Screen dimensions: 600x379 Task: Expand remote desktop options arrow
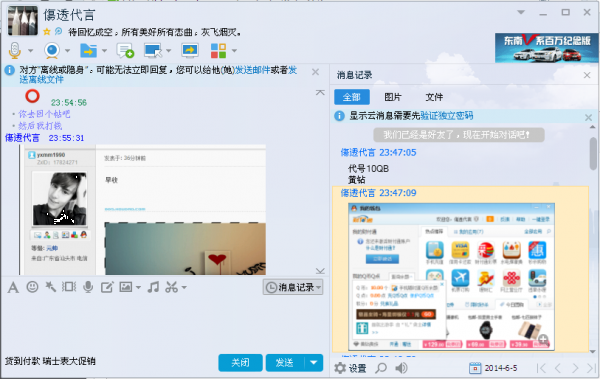tap(168, 51)
